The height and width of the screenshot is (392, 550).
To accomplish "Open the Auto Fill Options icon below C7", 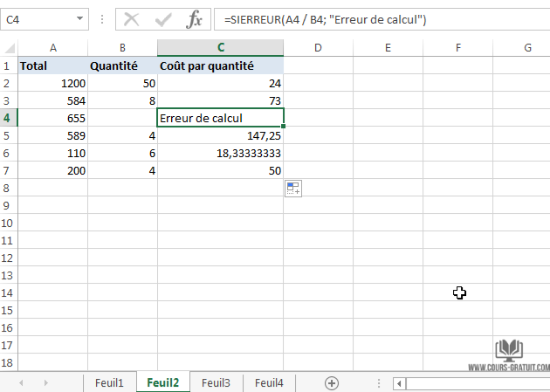I will 292,188.
